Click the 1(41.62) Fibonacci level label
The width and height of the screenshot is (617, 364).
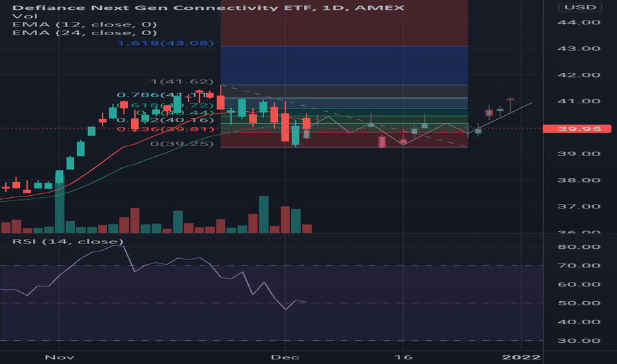182,81
